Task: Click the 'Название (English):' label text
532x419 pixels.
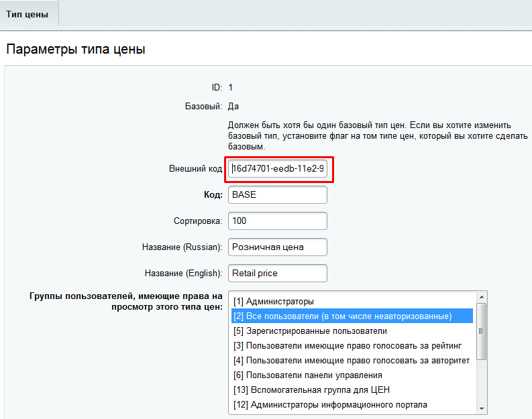Action: [183, 274]
